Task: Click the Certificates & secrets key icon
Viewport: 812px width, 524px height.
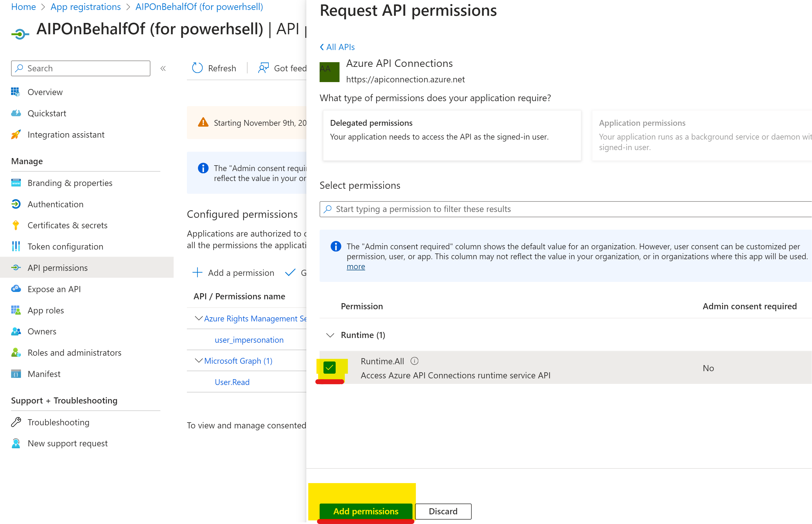Action: pos(16,225)
